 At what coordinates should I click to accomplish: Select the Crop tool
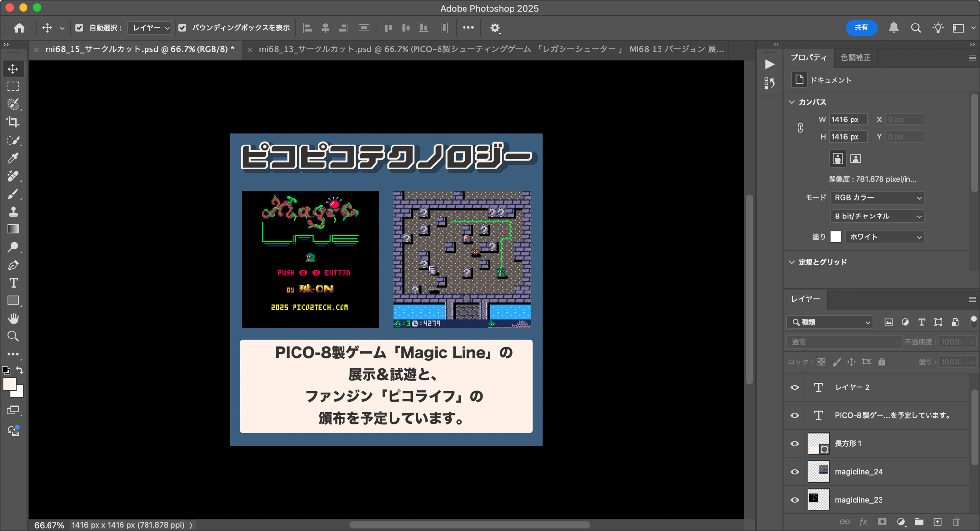tap(13, 122)
